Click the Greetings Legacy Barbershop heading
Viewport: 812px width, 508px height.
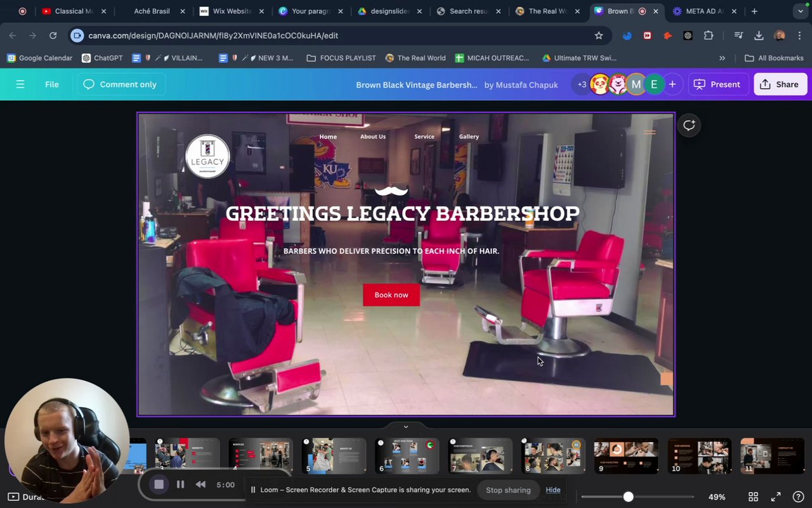tap(402, 213)
